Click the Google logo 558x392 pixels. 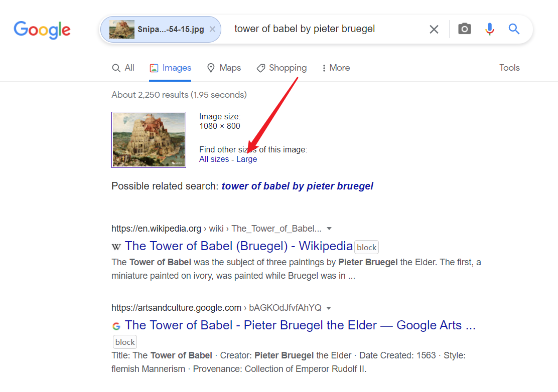point(42,30)
